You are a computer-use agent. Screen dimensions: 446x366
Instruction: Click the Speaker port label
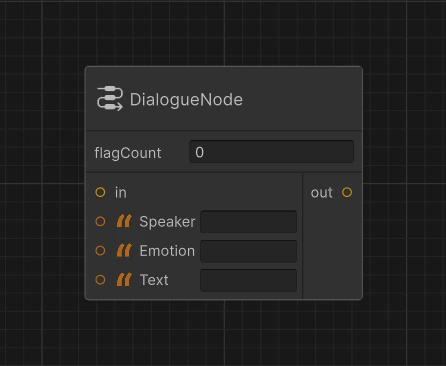[167, 222]
